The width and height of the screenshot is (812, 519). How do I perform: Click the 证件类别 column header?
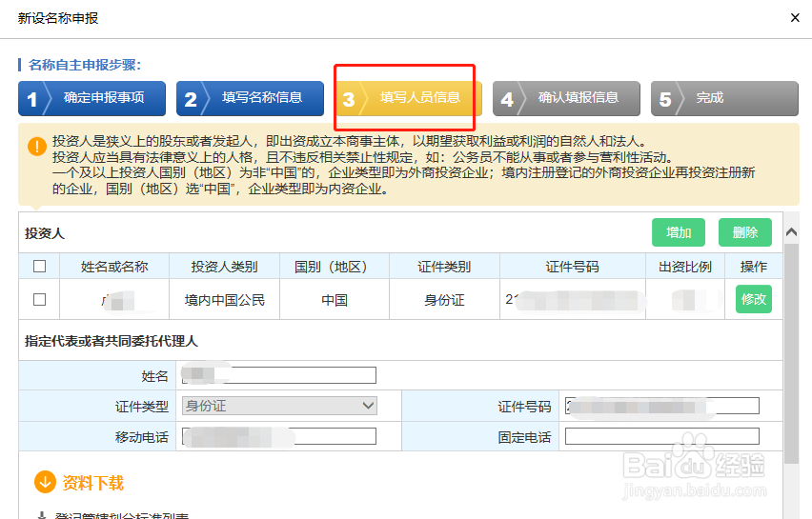click(x=444, y=267)
